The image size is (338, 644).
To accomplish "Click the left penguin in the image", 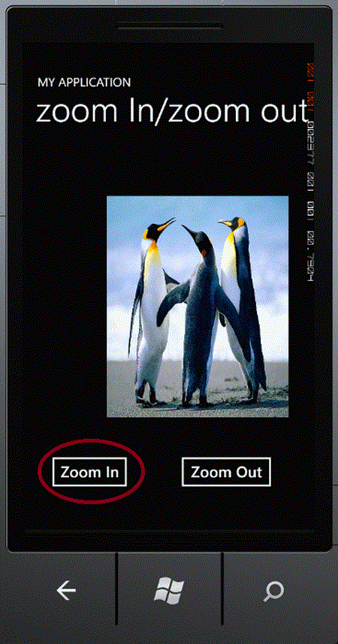I will [x=151, y=312].
